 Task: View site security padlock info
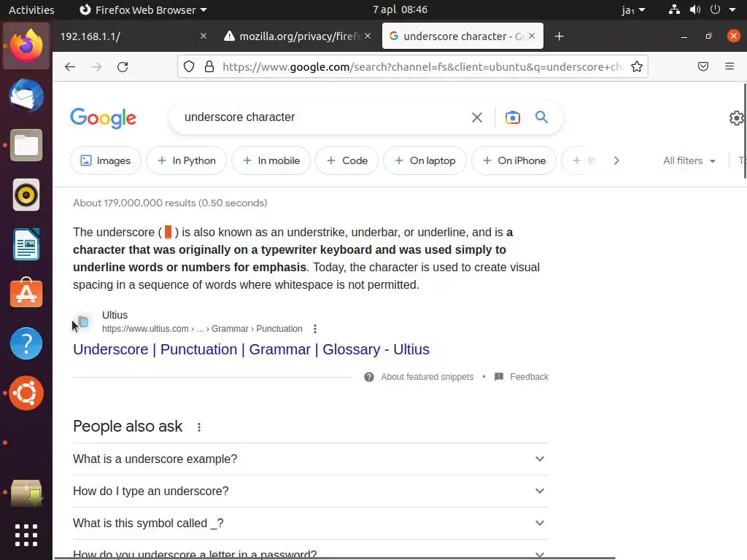click(x=209, y=66)
